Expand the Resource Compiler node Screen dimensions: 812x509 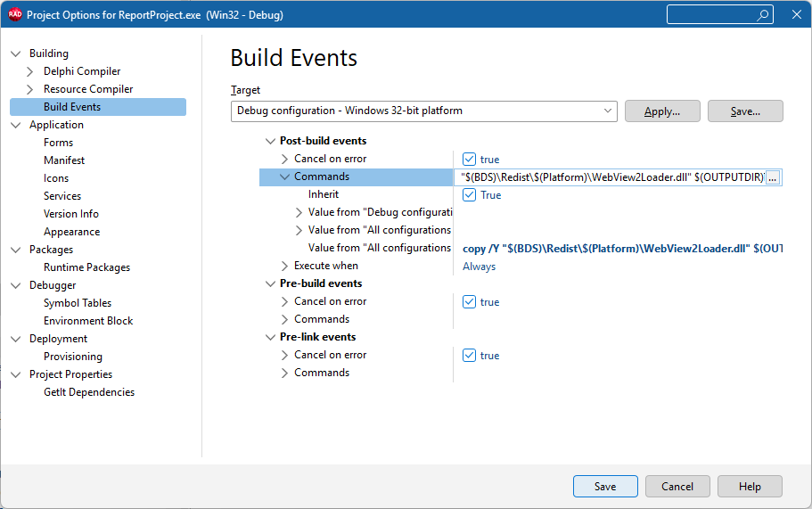(30, 89)
